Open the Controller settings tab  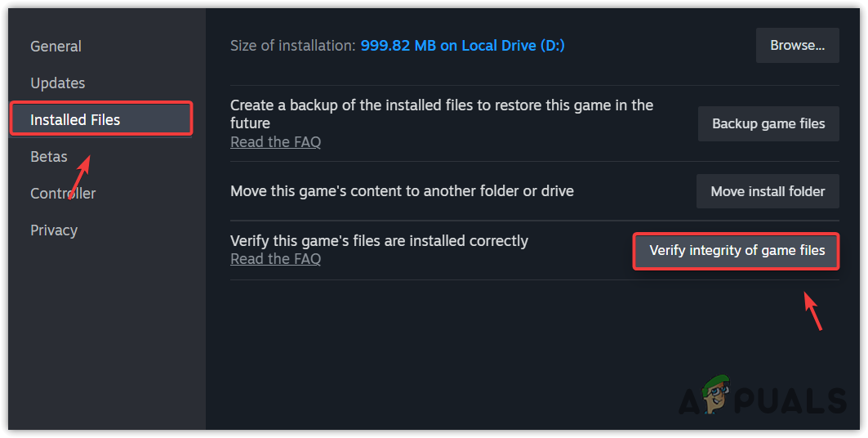tap(63, 194)
